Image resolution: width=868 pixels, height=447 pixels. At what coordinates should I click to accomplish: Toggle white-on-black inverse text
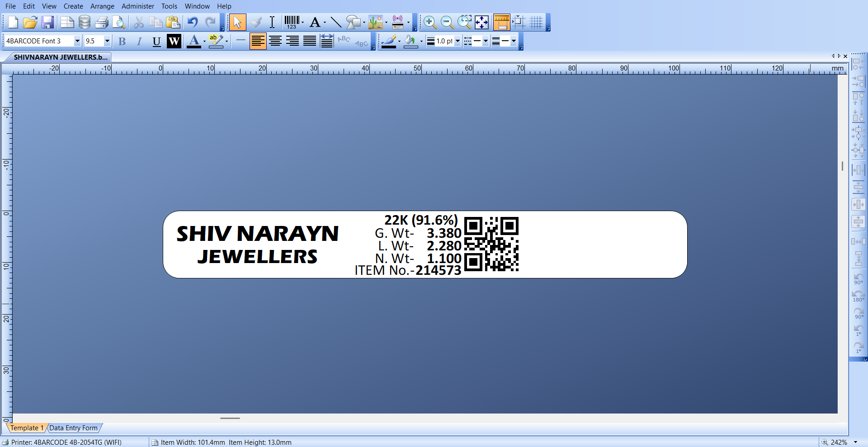[x=174, y=41]
